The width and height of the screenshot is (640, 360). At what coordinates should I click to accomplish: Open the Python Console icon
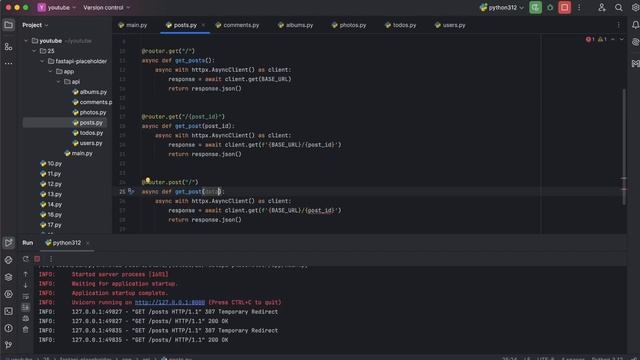(x=8, y=260)
